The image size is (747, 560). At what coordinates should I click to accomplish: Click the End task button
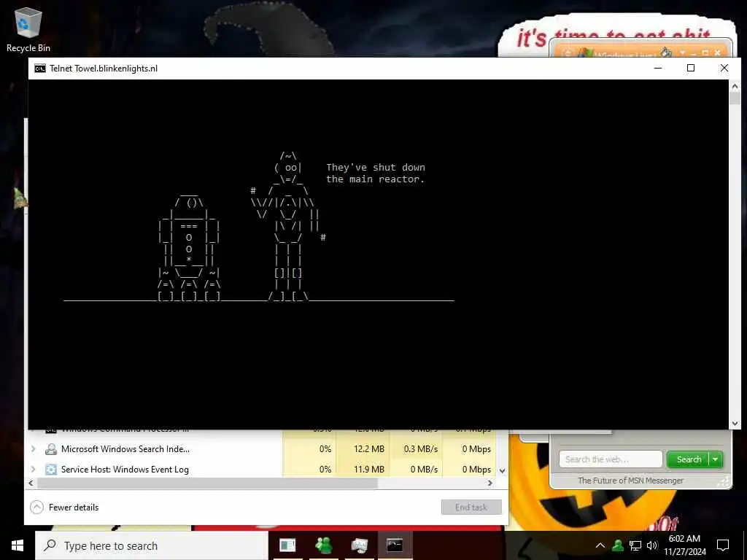click(471, 507)
